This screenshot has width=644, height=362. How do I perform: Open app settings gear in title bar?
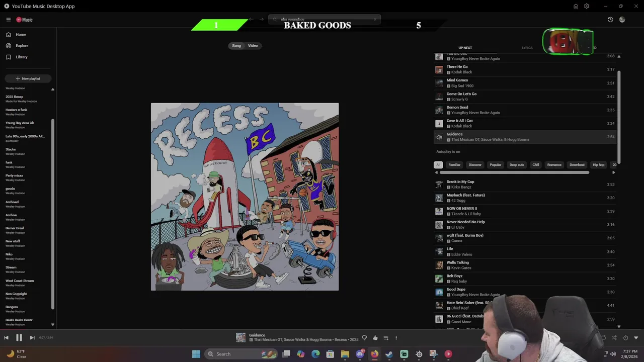tap(587, 6)
